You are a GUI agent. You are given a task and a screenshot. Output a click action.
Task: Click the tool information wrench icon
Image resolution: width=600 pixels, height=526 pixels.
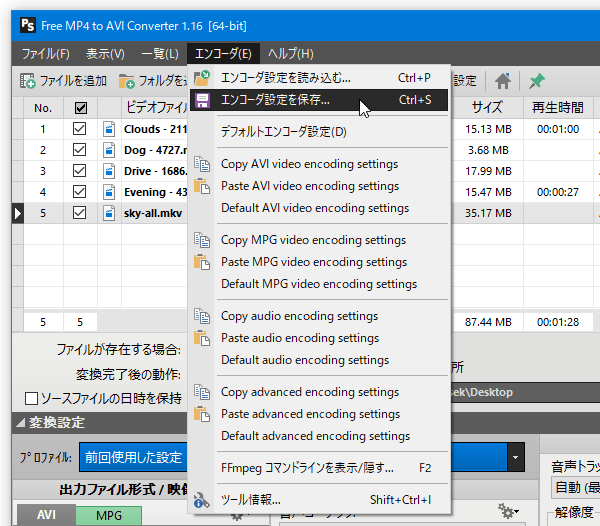click(202, 500)
